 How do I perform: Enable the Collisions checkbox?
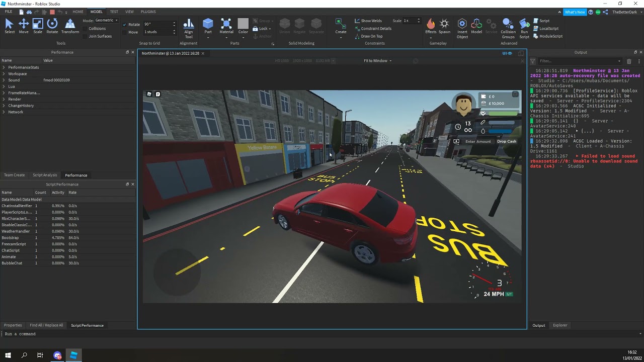(85, 29)
